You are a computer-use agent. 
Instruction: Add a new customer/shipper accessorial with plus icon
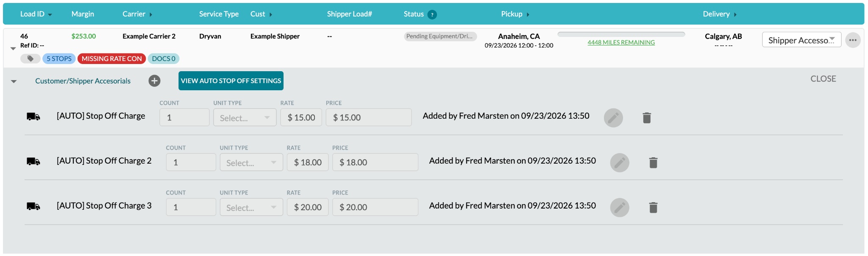pyautogui.click(x=154, y=81)
